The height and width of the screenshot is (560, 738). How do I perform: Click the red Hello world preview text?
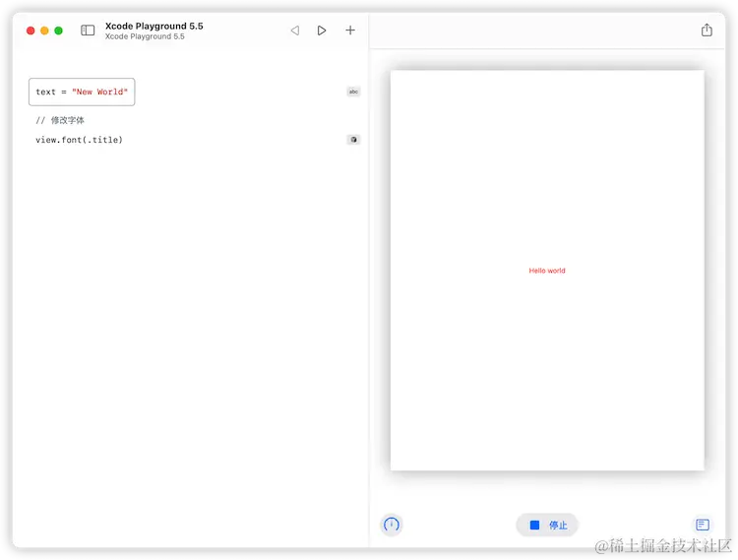click(x=547, y=271)
